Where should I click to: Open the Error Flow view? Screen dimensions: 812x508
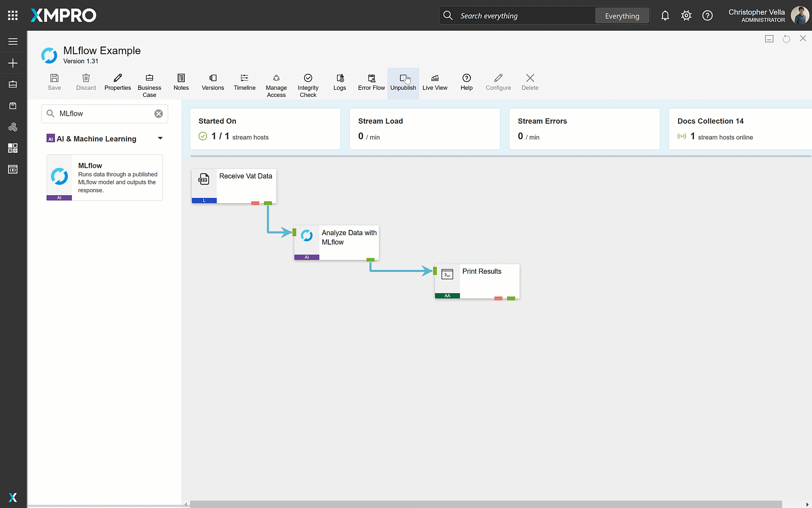(x=371, y=83)
